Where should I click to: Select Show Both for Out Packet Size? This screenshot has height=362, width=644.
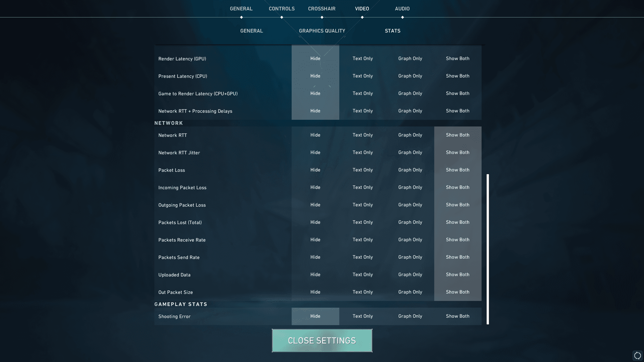(x=458, y=292)
